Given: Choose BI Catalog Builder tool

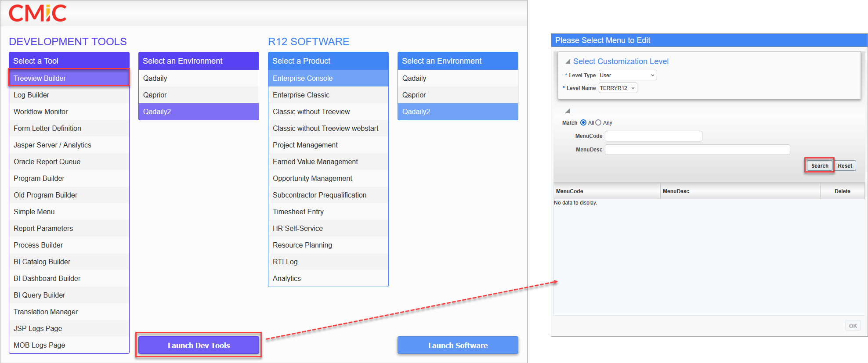Looking at the screenshot, I should (69, 262).
